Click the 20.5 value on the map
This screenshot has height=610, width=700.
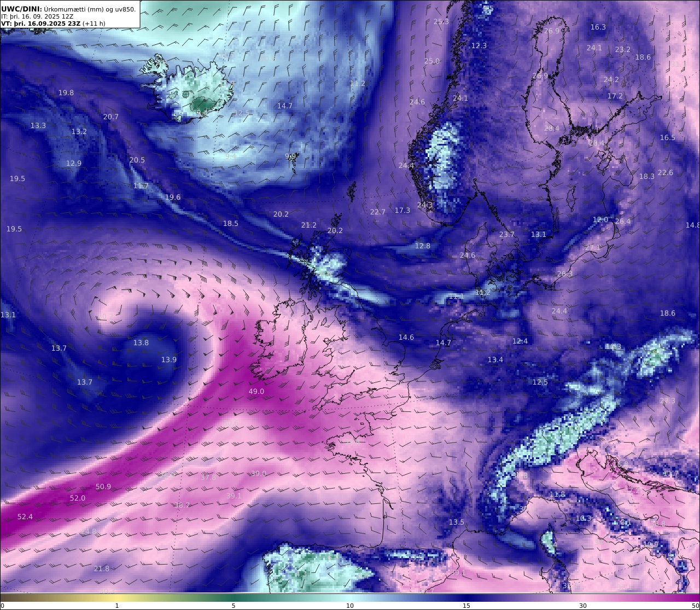(137, 160)
